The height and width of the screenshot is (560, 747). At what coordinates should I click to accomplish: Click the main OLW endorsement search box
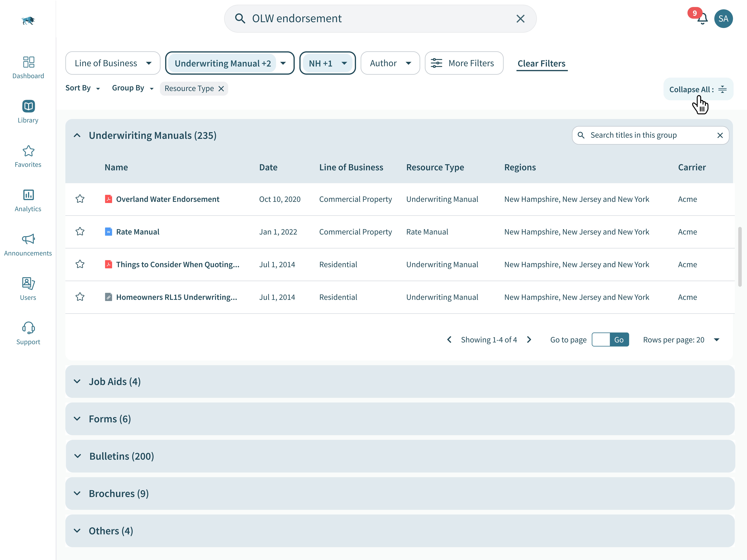pyautogui.click(x=380, y=19)
